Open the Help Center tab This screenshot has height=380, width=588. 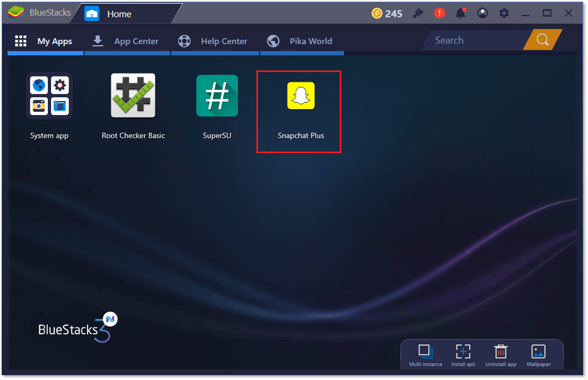pyautogui.click(x=215, y=41)
